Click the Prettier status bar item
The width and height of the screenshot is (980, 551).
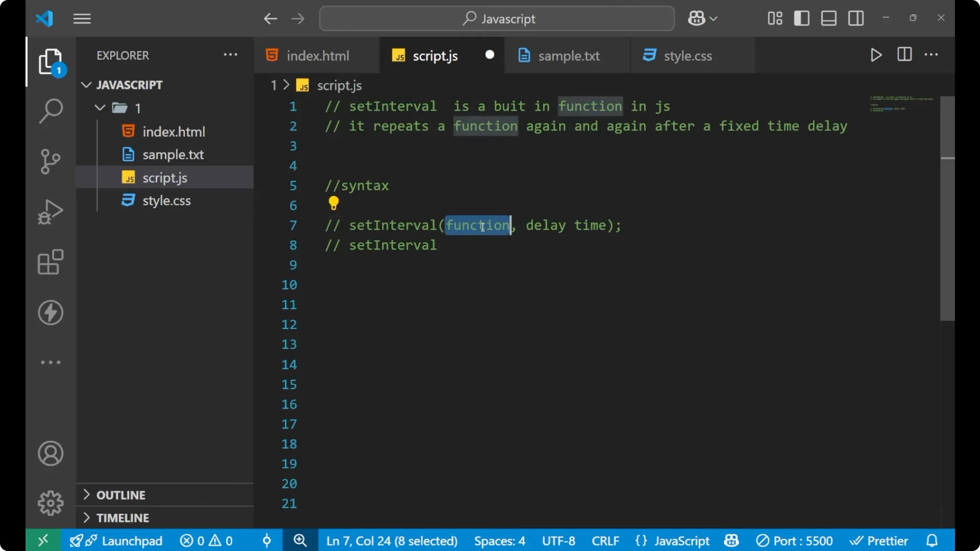coord(879,540)
